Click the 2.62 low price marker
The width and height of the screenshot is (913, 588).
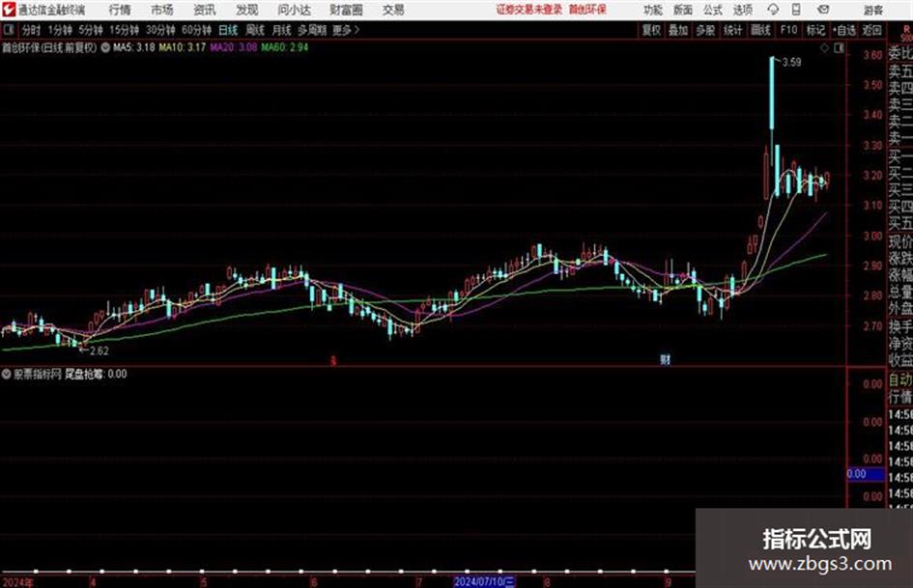click(99, 350)
